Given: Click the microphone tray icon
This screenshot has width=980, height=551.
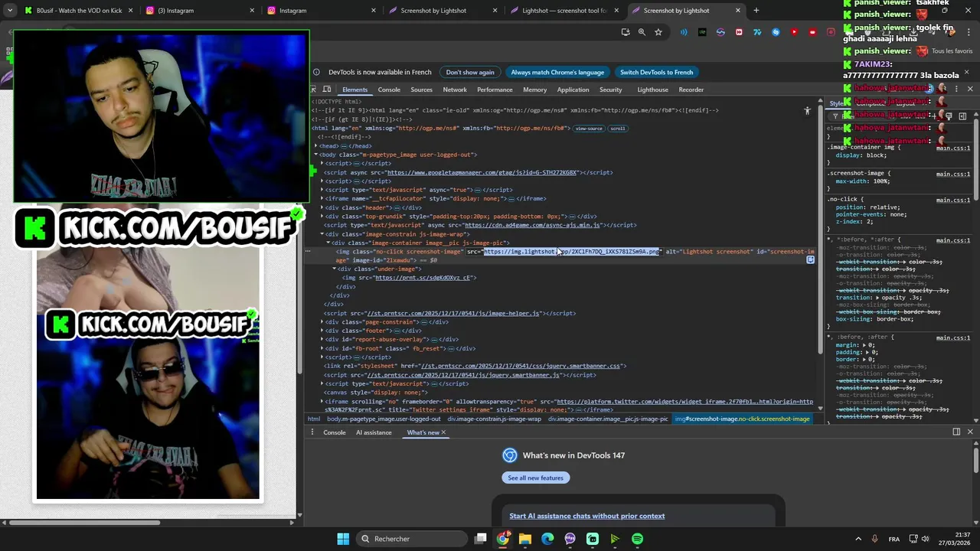Looking at the screenshot, I should point(875,539).
